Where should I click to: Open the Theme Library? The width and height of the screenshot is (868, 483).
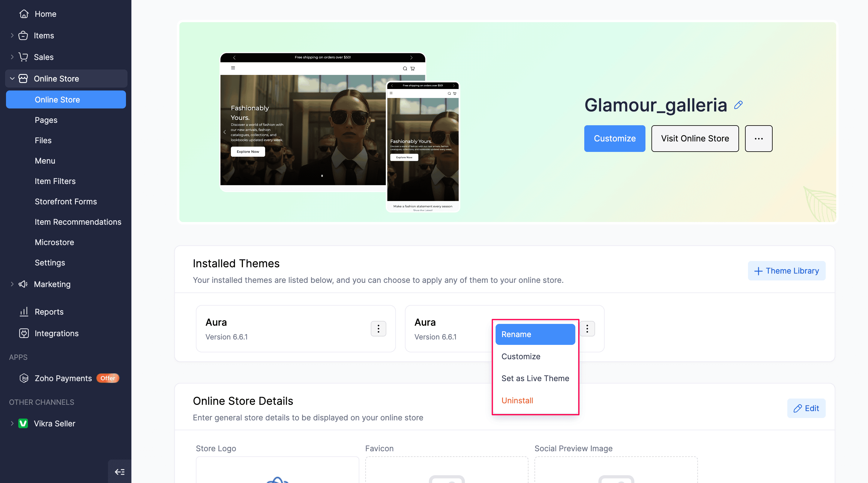[786, 271]
